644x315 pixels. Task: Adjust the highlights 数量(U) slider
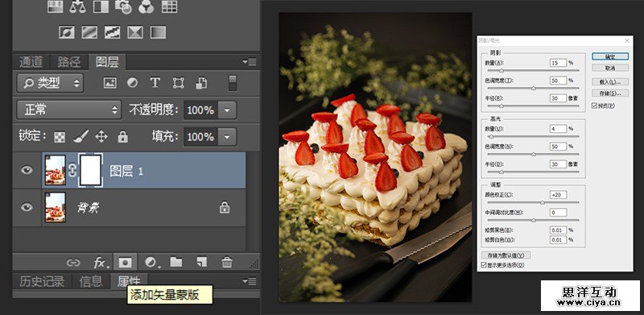(x=490, y=136)
